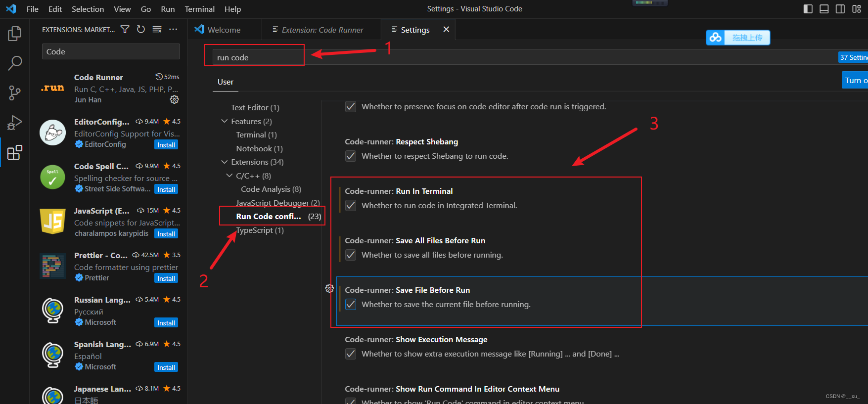Select Code Analysis (8) in settings tree
The image size is (868, 404).
(271, 189)
